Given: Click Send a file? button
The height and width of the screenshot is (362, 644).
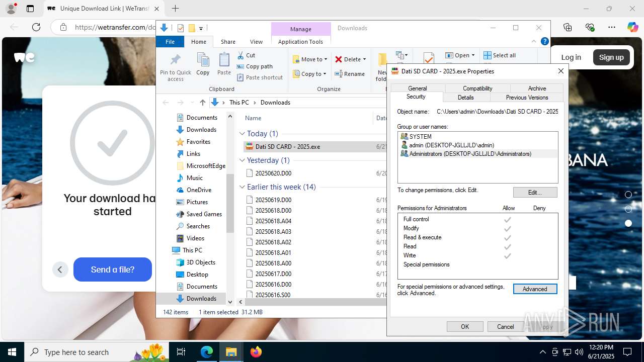Looking at the screenshot, I should (113, 269).
